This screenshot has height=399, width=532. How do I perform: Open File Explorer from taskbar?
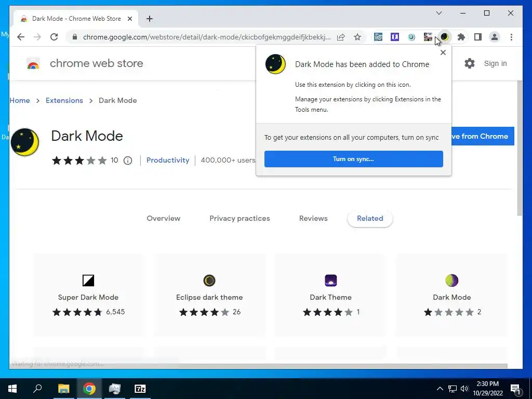63,389
